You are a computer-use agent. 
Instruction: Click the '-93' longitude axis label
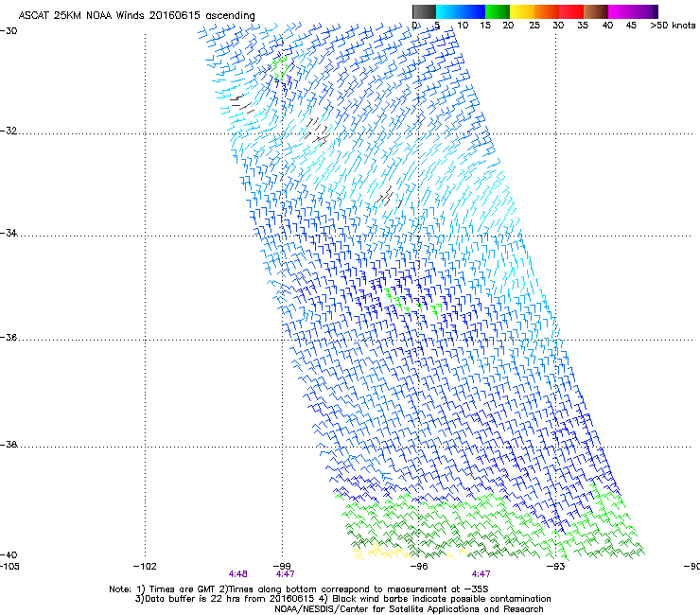[555, 567]
